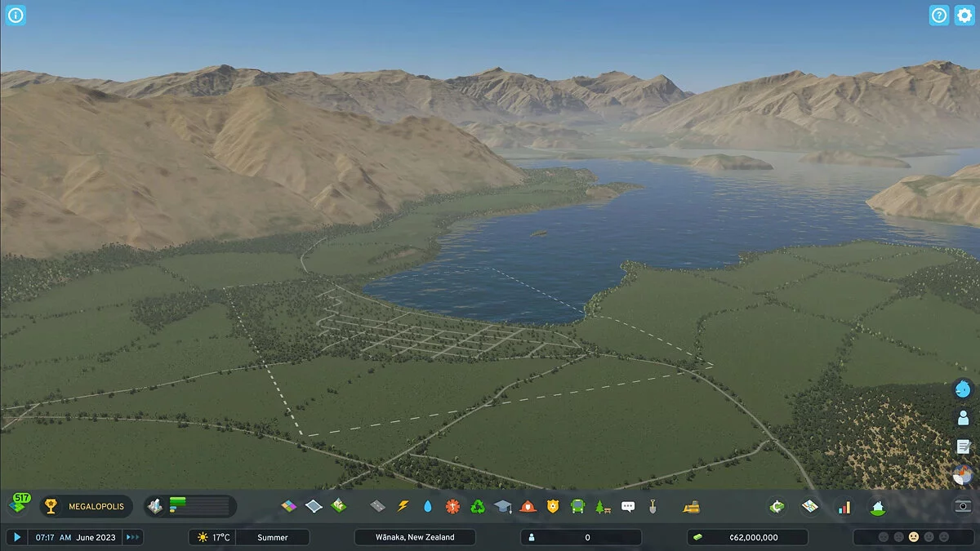Toggle fast-forward simulation speed
Viewport: 980px width, 551px height.
click(x=131, y=537)
